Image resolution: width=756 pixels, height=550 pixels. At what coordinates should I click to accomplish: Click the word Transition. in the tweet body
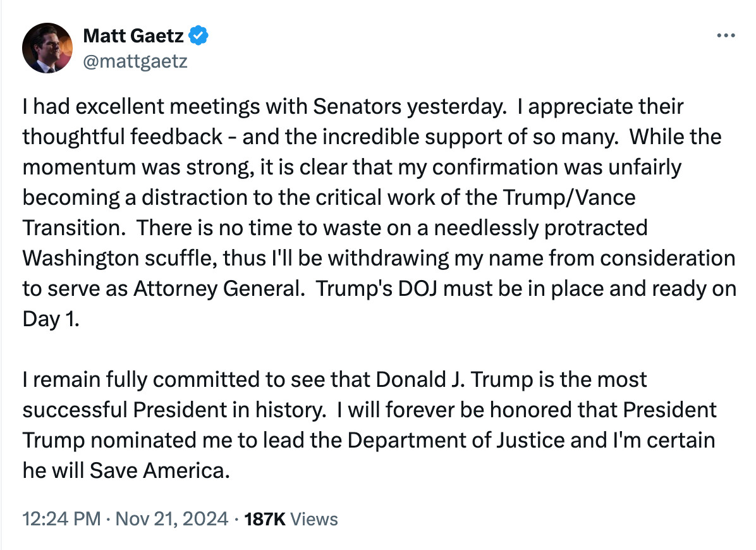[x=74, y=228]
